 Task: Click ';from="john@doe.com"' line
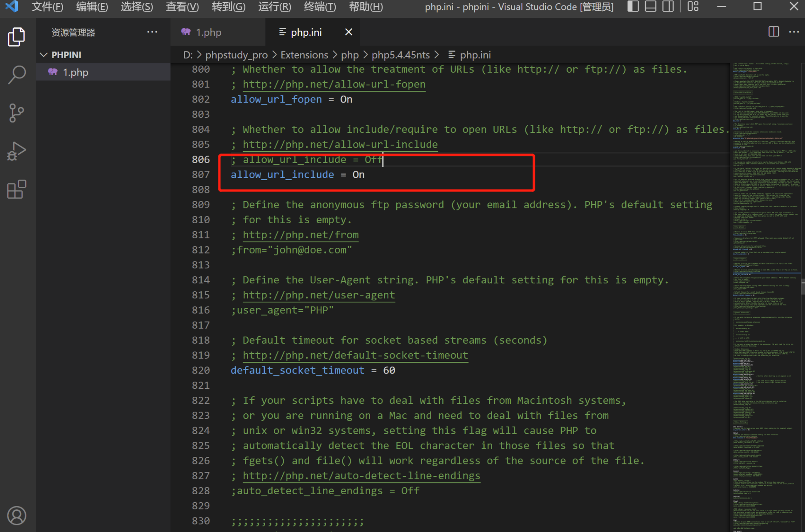tap(291, 250)
